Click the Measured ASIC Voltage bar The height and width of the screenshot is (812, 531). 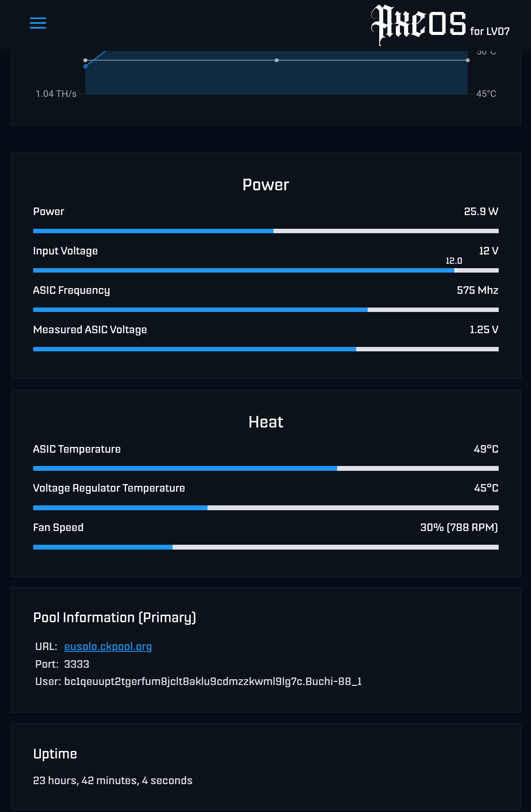(266, 349)
